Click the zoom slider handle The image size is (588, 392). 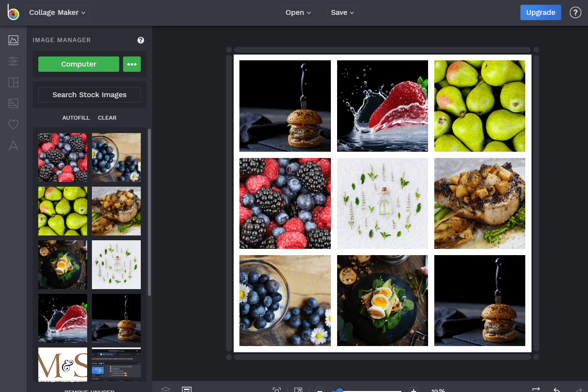click(x=339, y=390)
